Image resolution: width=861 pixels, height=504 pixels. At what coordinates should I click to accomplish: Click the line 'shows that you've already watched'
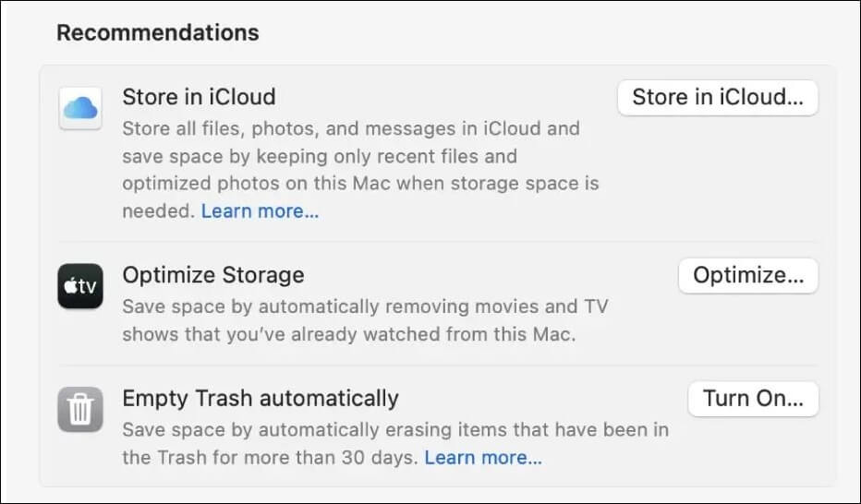tap(348, 334)
